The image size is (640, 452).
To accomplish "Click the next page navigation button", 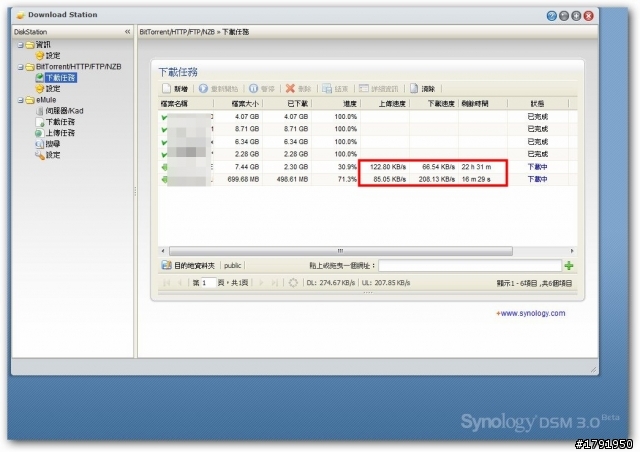I will point(262,283).
